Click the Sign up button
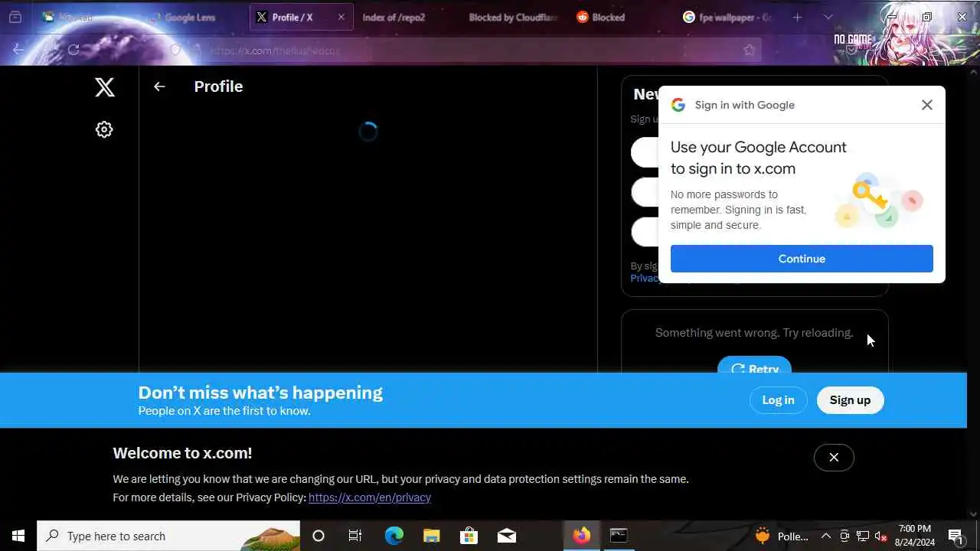980x551 pixels. click(x=850, y=400)
